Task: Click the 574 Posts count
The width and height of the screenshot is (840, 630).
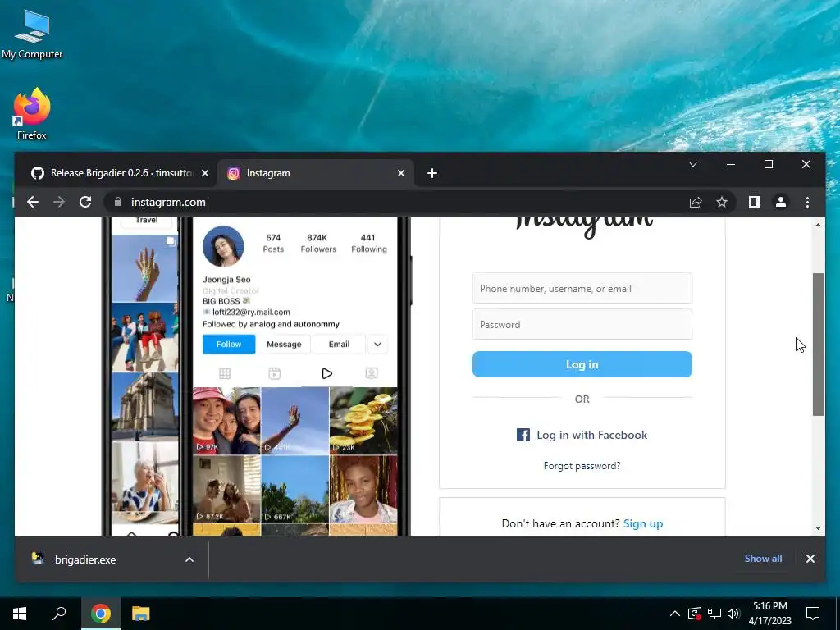Action: click(x=273, y=243)
